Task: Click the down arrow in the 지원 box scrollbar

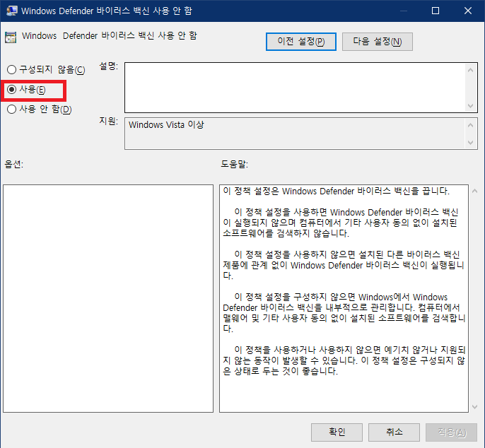Action: (470, 142)
